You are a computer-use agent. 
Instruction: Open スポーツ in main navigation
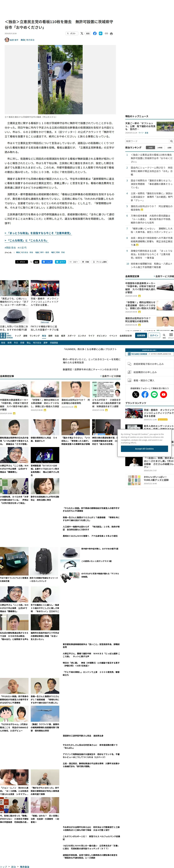coord(71,336)
